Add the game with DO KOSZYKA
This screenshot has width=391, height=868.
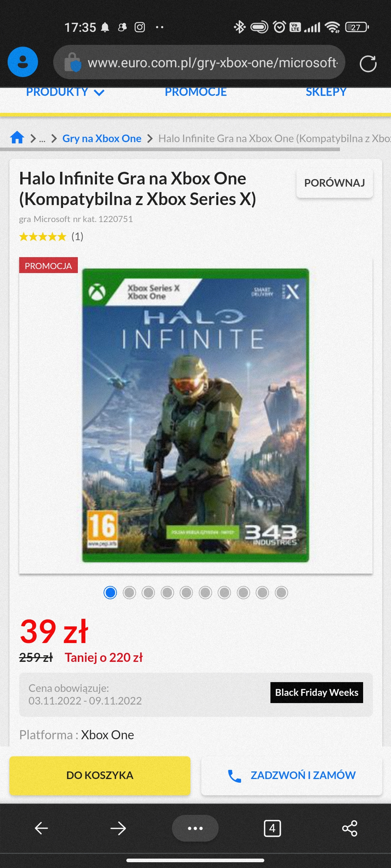point(100,775)
